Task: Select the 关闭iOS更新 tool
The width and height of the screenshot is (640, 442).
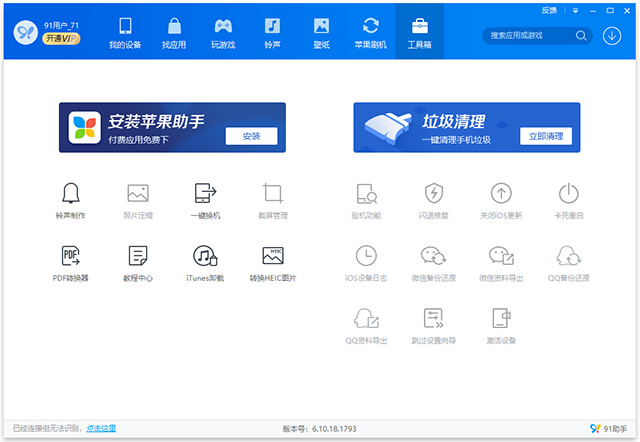Action: click(x=501, y=200)
